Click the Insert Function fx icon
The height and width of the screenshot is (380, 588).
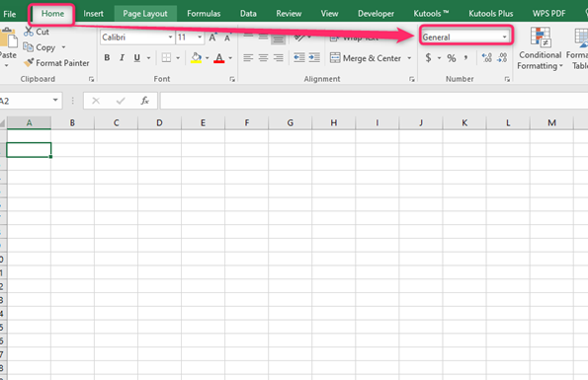click(x=144, y=101)
